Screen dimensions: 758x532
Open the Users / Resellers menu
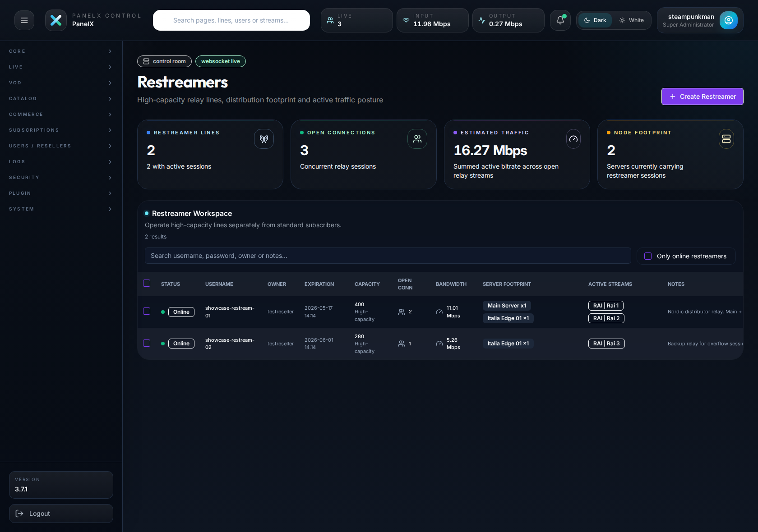point(61,146)
